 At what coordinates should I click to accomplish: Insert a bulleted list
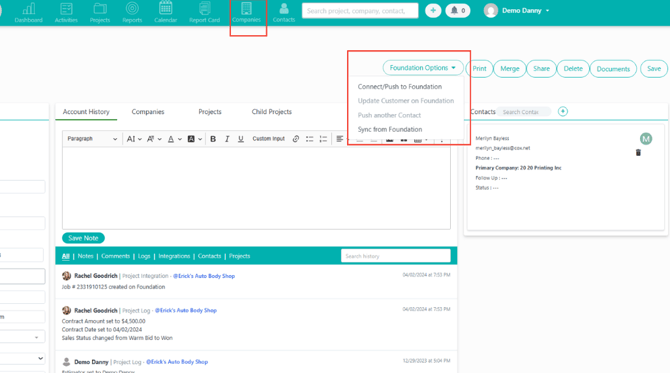click(x=309, y=139)
